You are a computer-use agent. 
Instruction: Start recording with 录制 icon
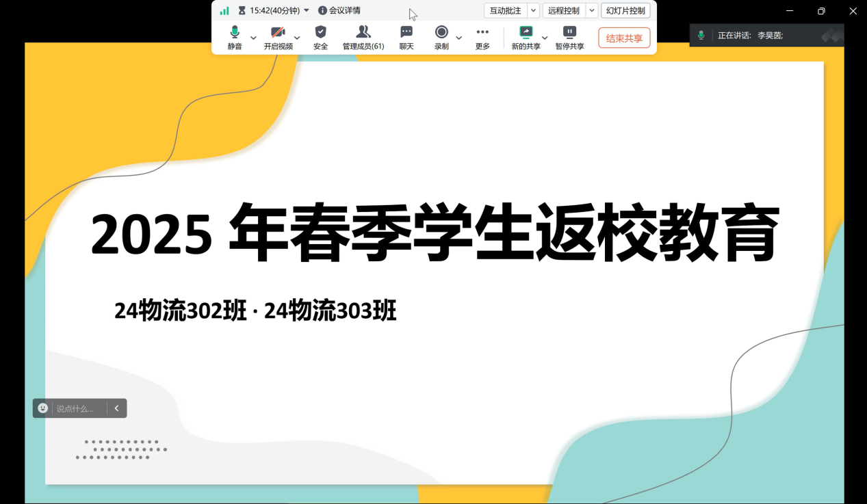tap(441, 33)
